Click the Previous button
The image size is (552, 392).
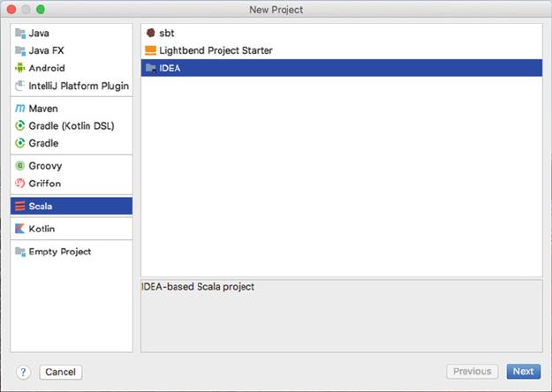coord(473,372)
